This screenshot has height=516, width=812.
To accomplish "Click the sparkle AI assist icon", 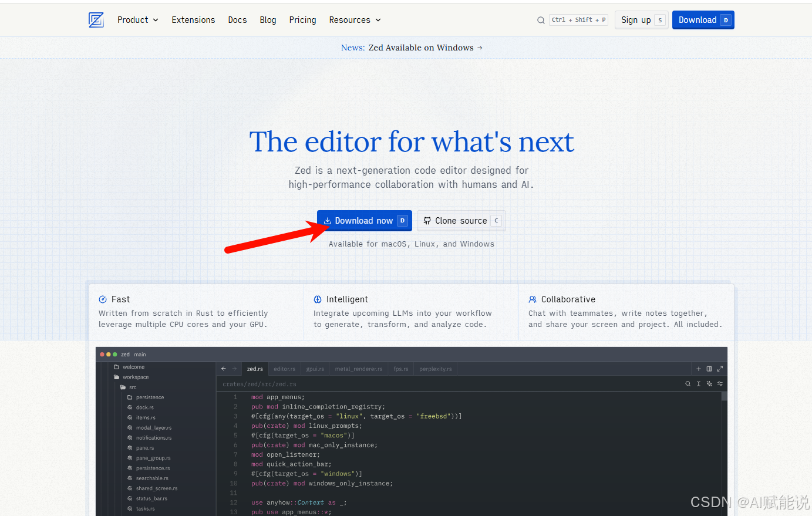I will (x=709, y=384).
